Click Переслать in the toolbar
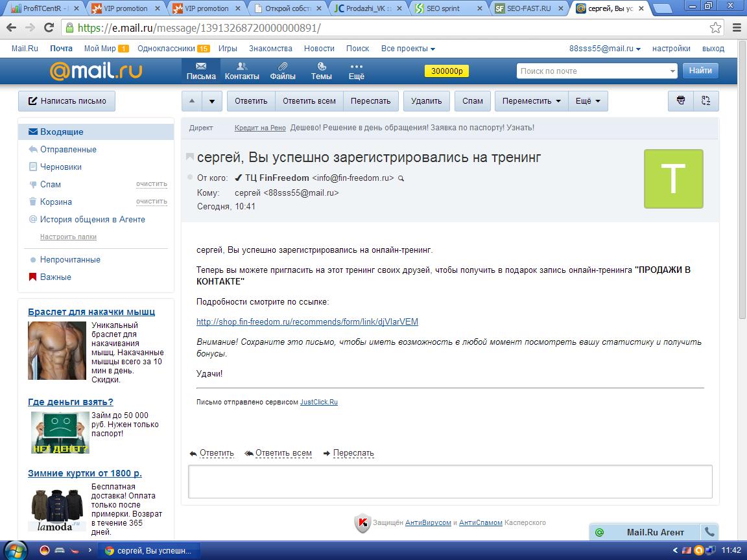 coord(371,101)
